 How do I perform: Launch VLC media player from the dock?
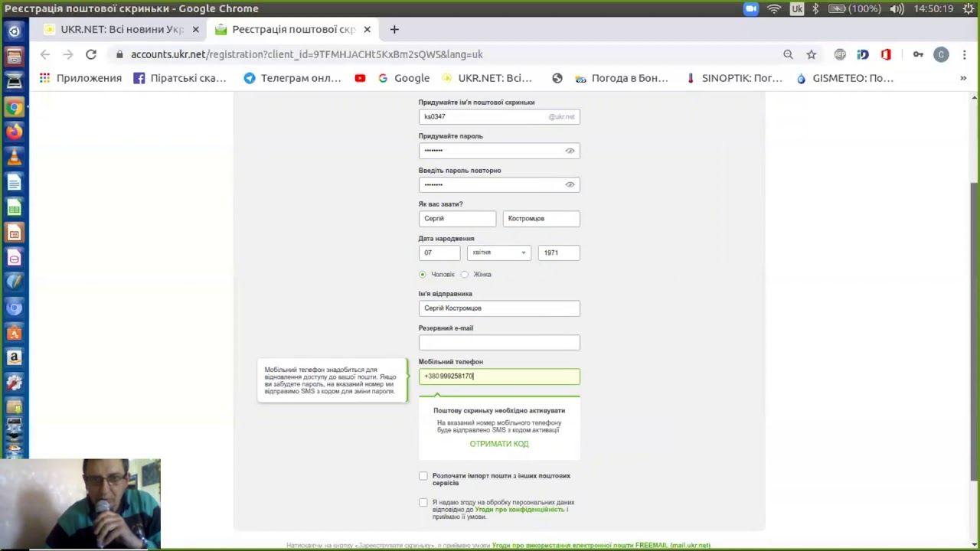(14, 157)
